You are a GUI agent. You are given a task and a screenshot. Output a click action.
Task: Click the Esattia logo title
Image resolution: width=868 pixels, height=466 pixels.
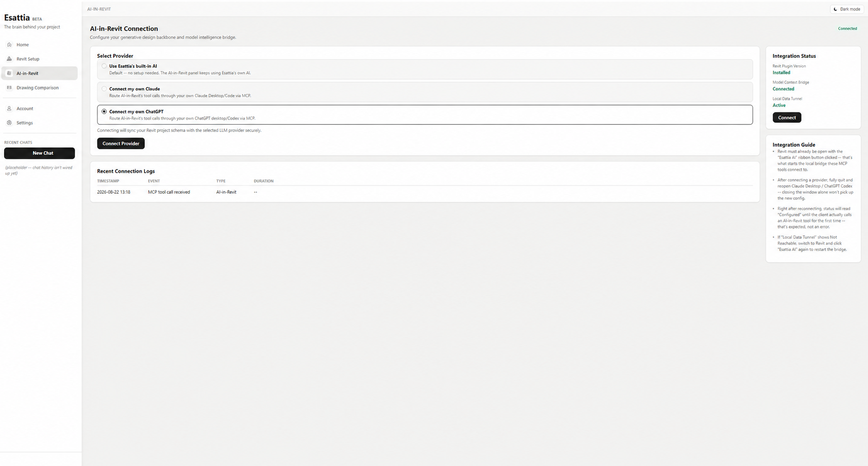pos(17,18)
